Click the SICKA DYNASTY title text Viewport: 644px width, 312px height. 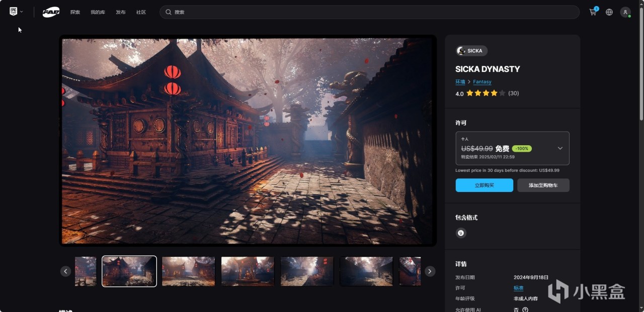488,69
